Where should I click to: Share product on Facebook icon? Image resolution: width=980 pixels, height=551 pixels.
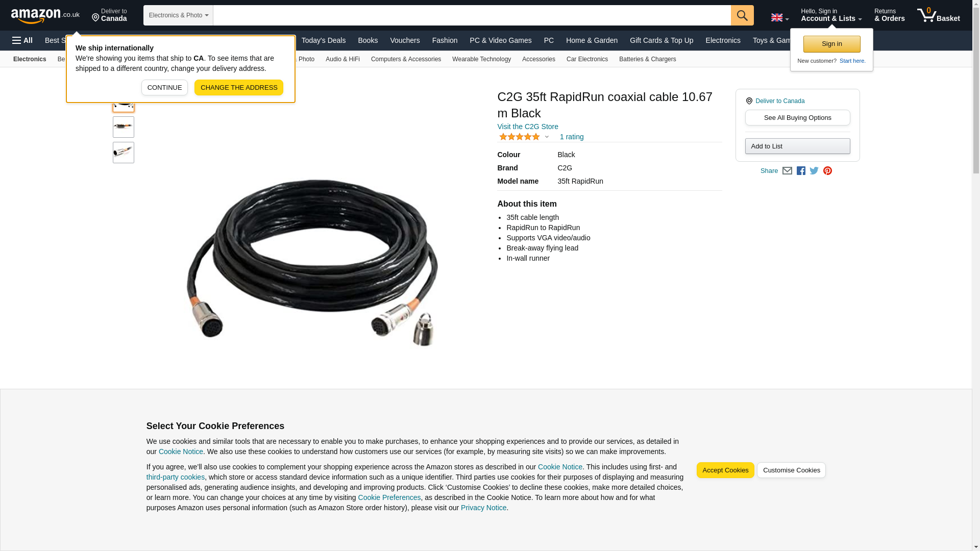pos(801,171)
